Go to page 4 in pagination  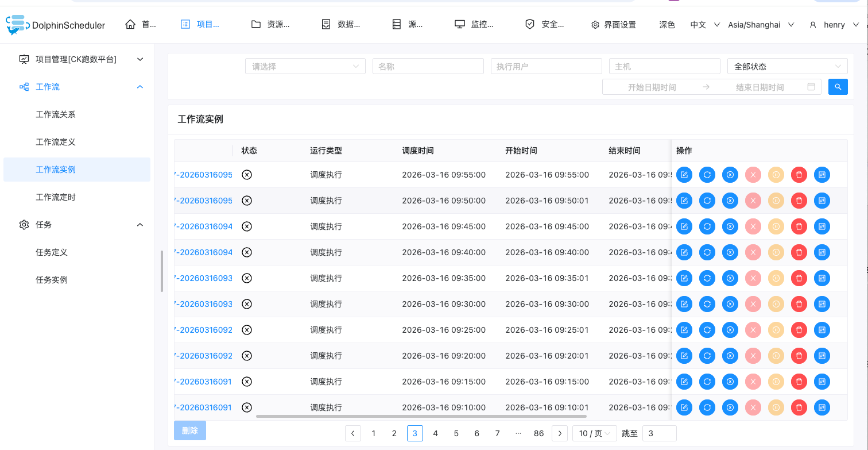(x=436, y=433)
